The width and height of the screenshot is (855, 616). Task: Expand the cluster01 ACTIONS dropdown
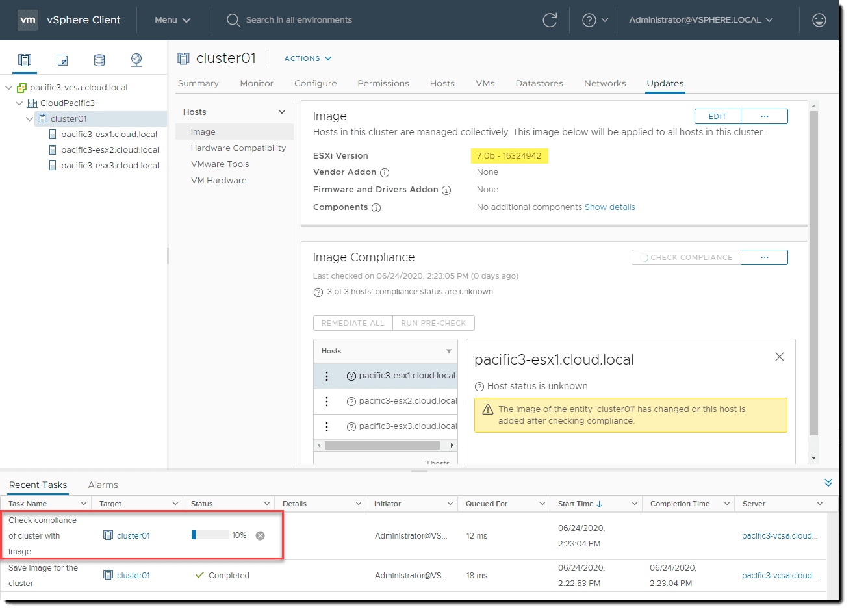click(x=308, y=58)
